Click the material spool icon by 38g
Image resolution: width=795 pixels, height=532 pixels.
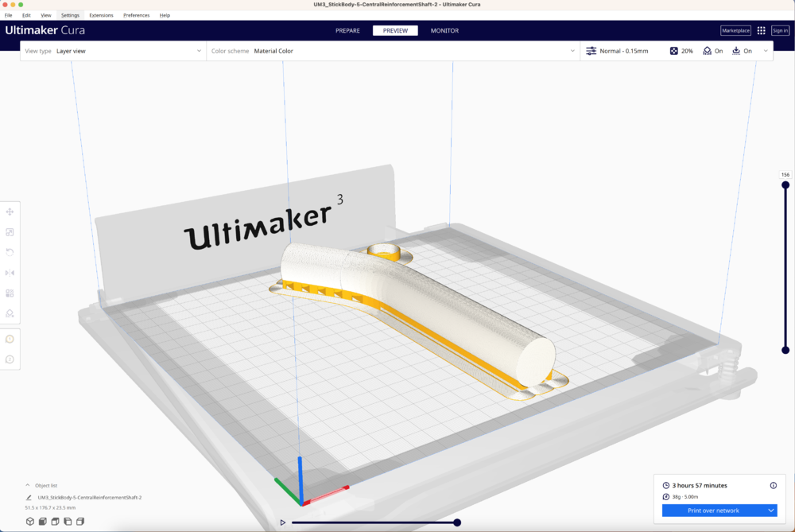click(665, 496)
